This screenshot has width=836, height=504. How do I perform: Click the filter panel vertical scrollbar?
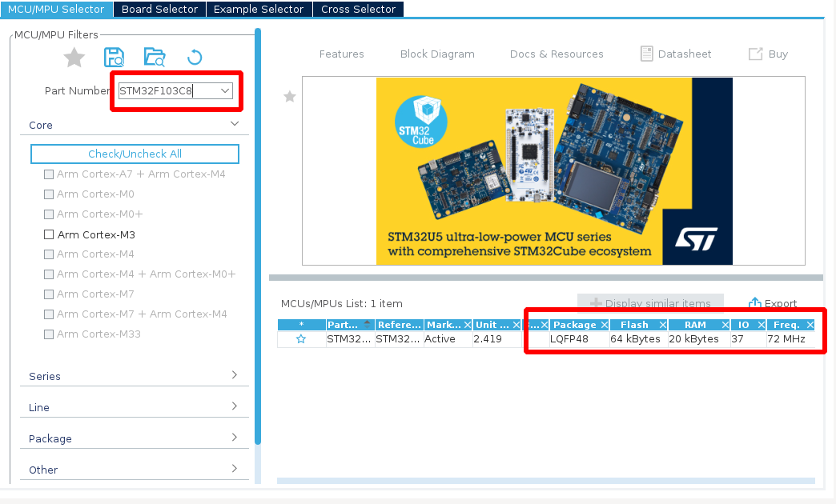pos(258,237)
